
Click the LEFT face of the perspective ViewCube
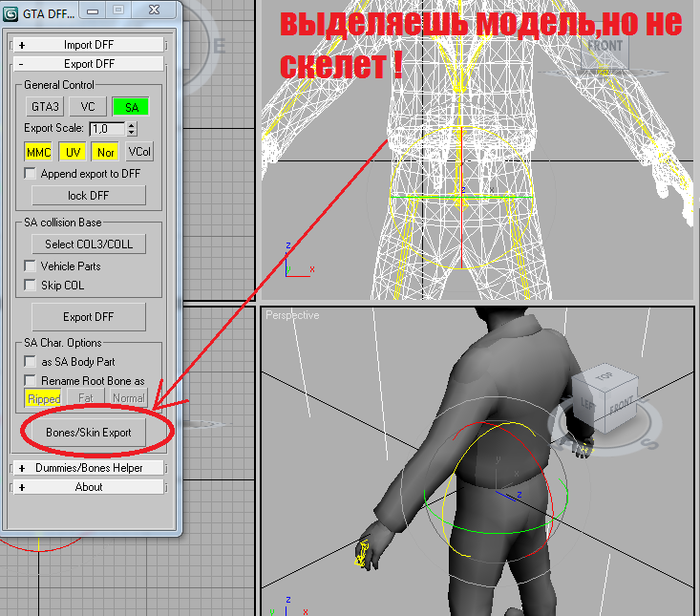click(587, 404)
